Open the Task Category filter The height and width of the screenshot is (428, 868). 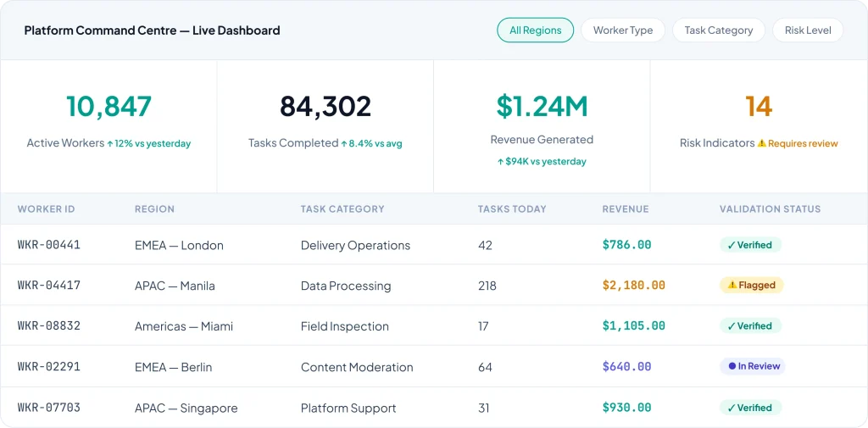click(x=719, y=31)
